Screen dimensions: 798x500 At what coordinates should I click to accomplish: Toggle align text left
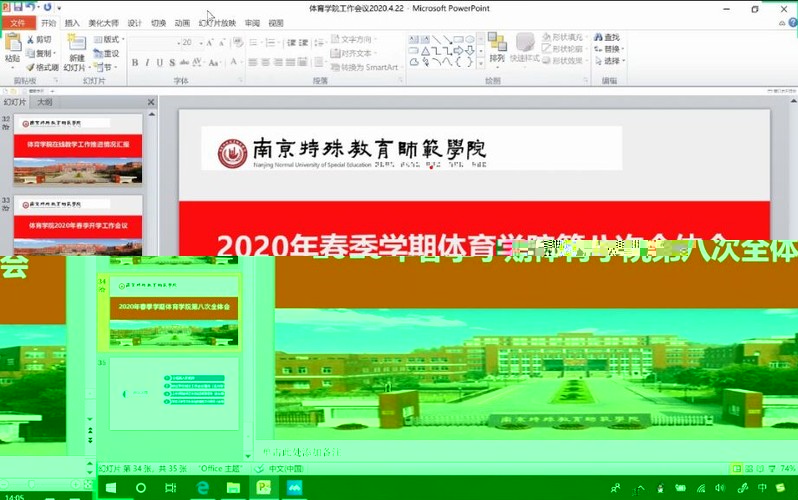(x=253, y=62)
